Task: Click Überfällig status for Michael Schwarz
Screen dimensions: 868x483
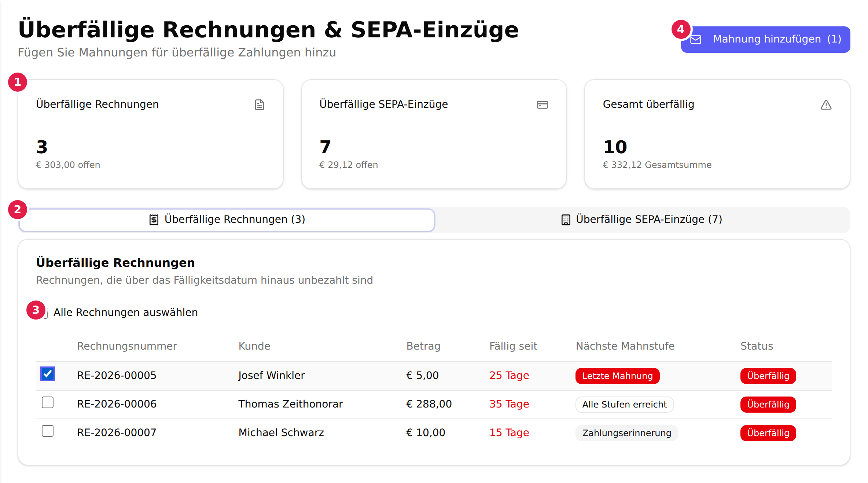Action: (768, 433)
